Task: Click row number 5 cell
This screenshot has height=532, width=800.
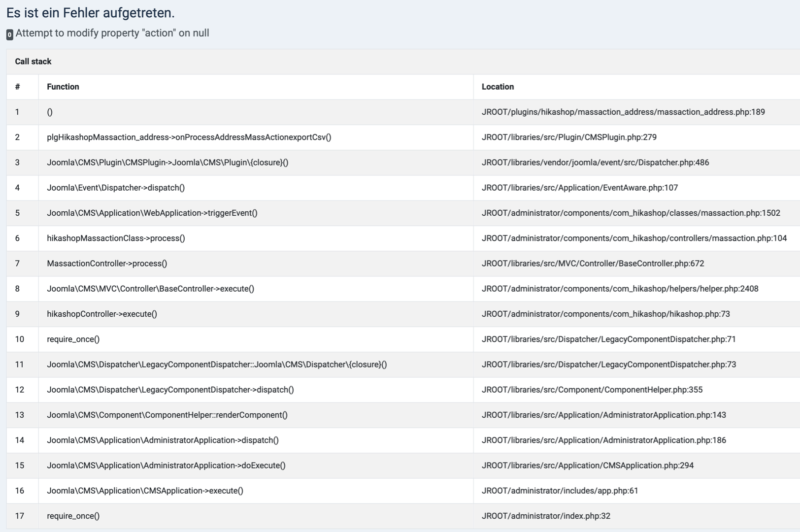Action: click(x=23, y=213)
